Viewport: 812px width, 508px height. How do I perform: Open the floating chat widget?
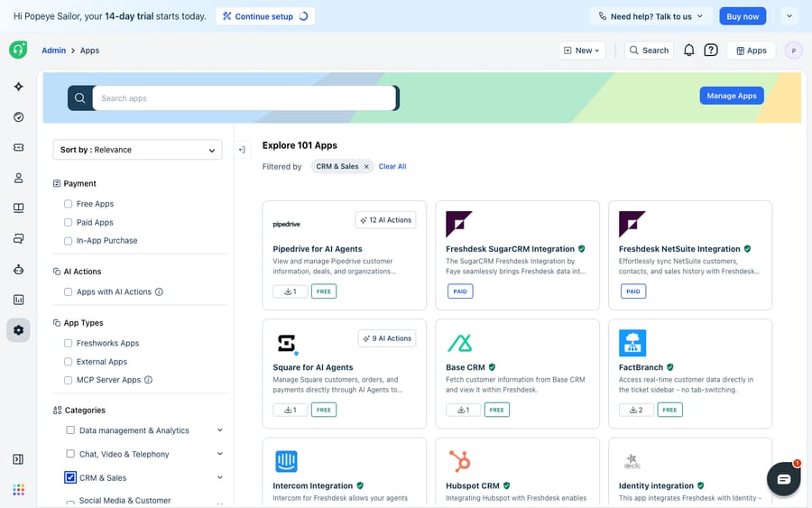[783, 479]
